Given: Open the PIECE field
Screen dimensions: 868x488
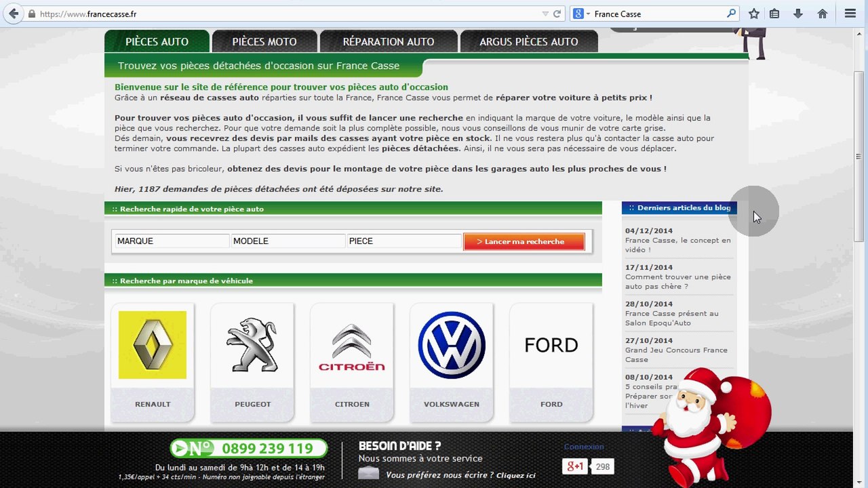Looking at the screenshot, I should pos(404,241).
